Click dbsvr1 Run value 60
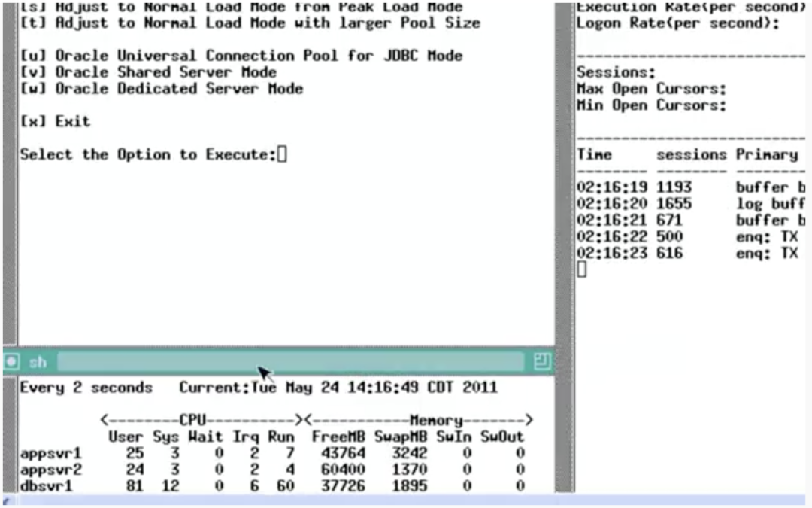 pos(286,486)
